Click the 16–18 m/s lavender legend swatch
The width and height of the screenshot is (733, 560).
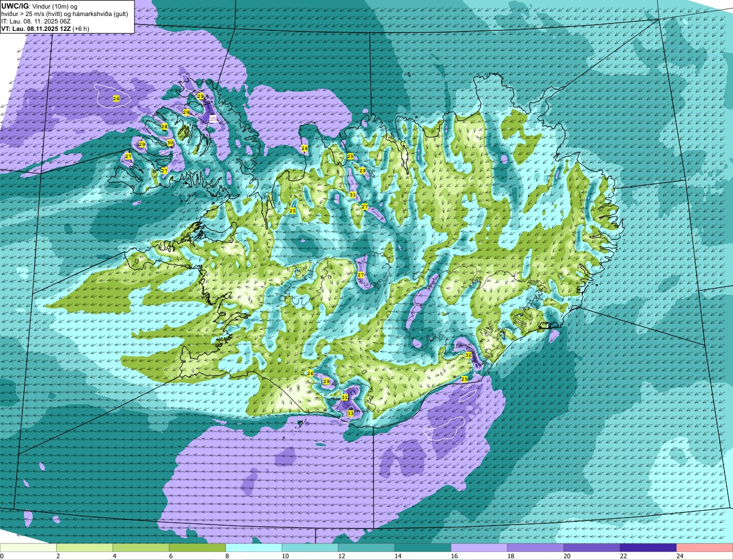pyautogui.click(x=480, y=547)
